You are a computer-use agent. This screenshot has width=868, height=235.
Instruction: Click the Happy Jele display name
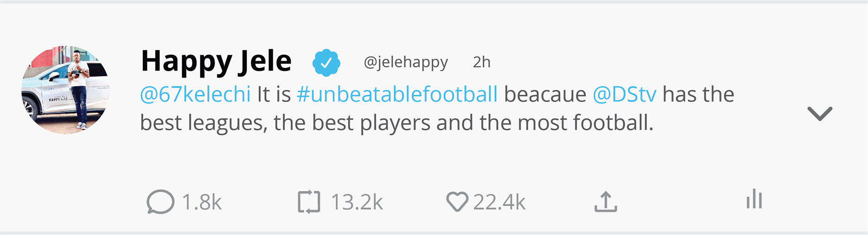[x=216, y=62]
